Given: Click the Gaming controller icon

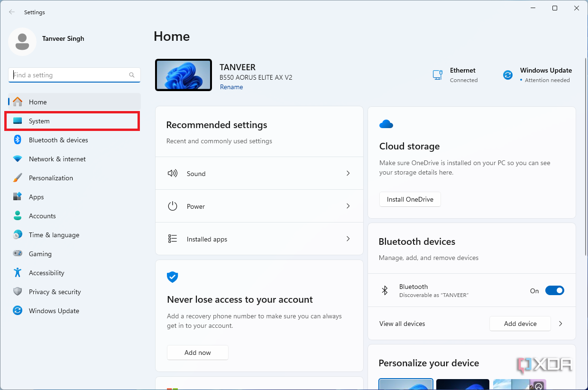Looking at the screenshot, I should click(x=18, y=254).
